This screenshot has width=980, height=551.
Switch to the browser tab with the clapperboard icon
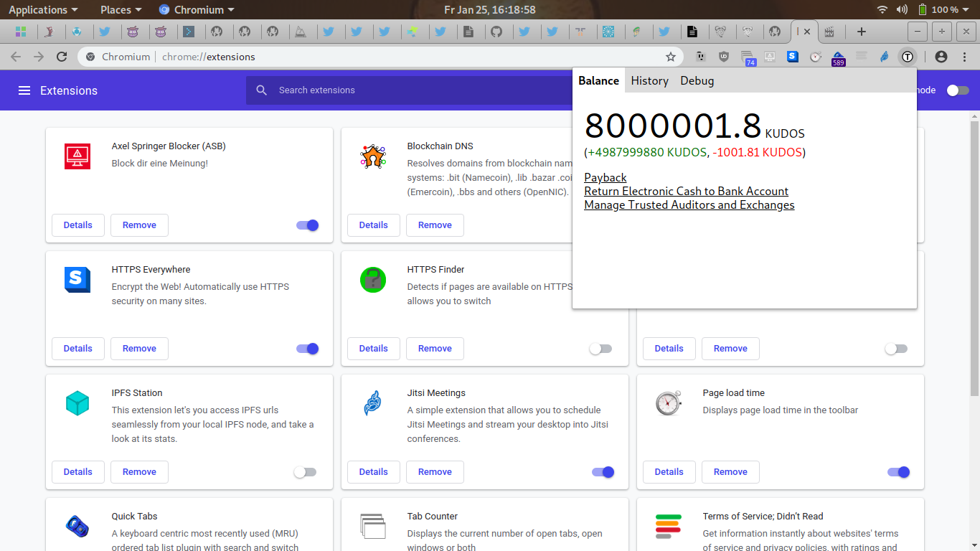point(829,32)
